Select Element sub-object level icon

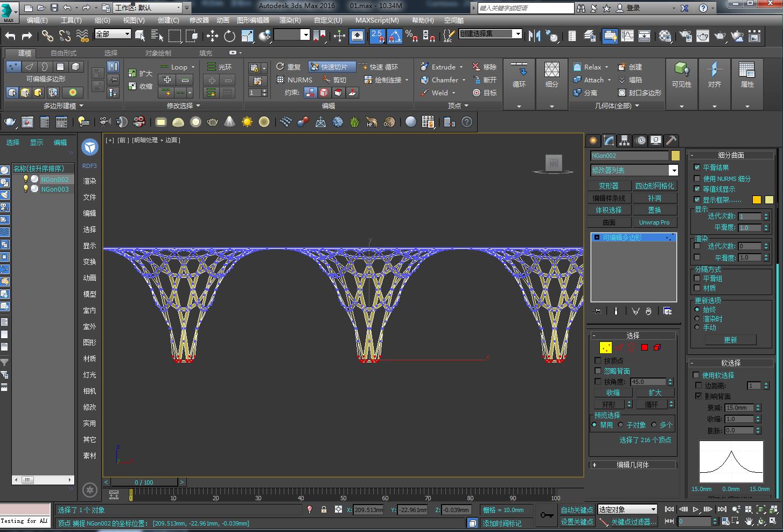click(657, 347)
